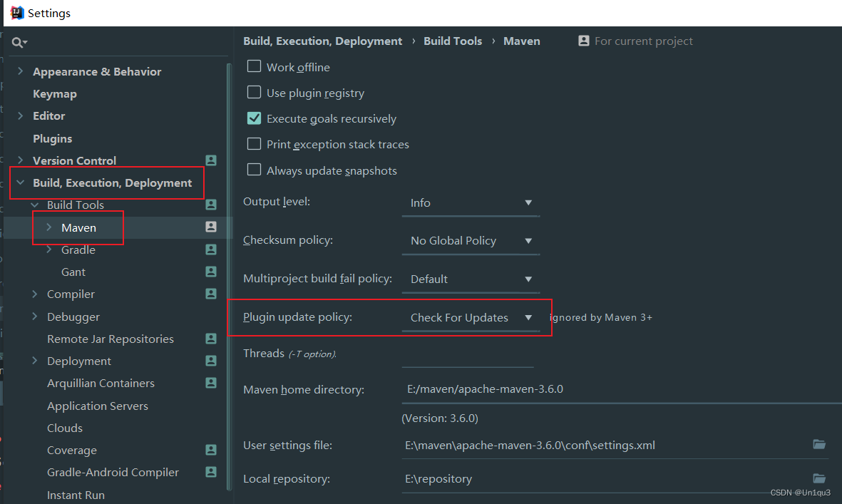The image size is (842, 504).
Task: Select Keymap in settings tree
Action: pos(55,94)
